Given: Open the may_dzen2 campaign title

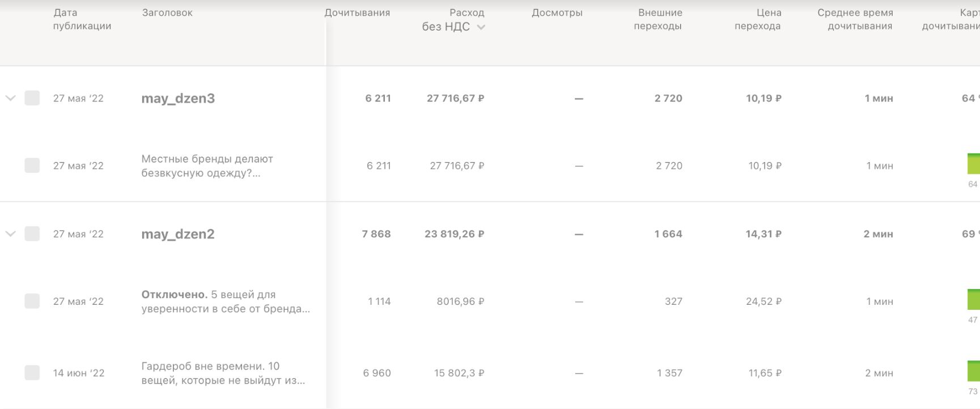Looking at the screenshot, I should [178, 234].
